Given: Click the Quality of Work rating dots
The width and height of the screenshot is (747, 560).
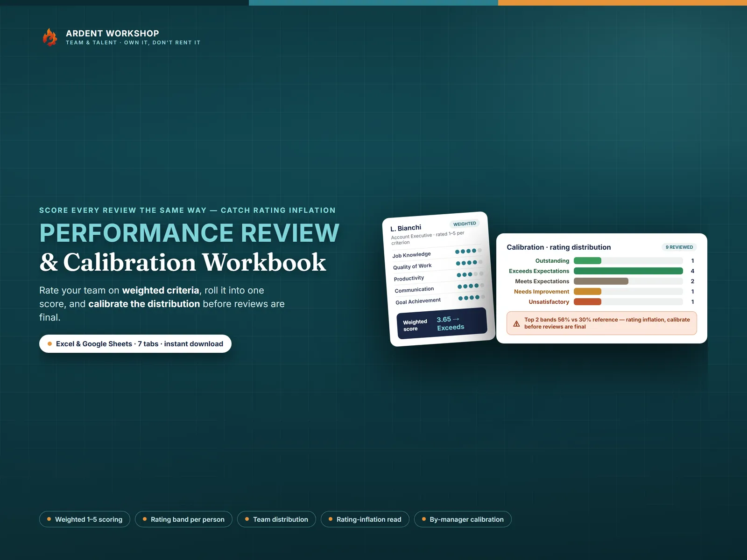Looking at the screenshot, I should 469,263.
